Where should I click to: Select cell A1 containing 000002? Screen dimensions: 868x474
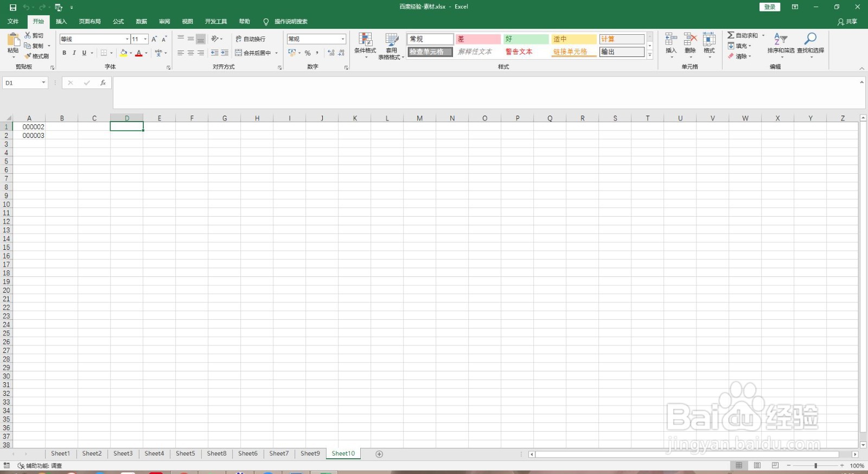(29, 127)
